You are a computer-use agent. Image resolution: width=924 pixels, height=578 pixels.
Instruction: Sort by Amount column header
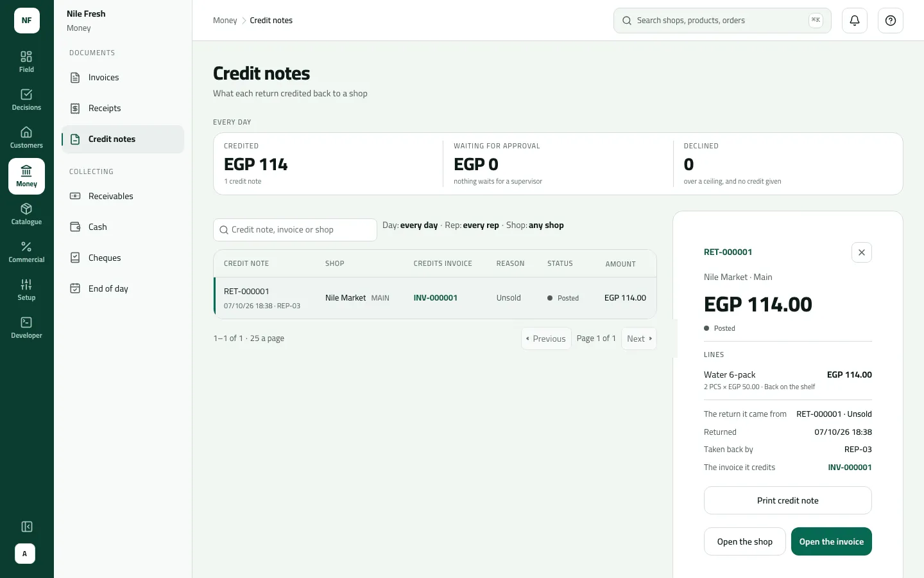[x=620, y=264]
